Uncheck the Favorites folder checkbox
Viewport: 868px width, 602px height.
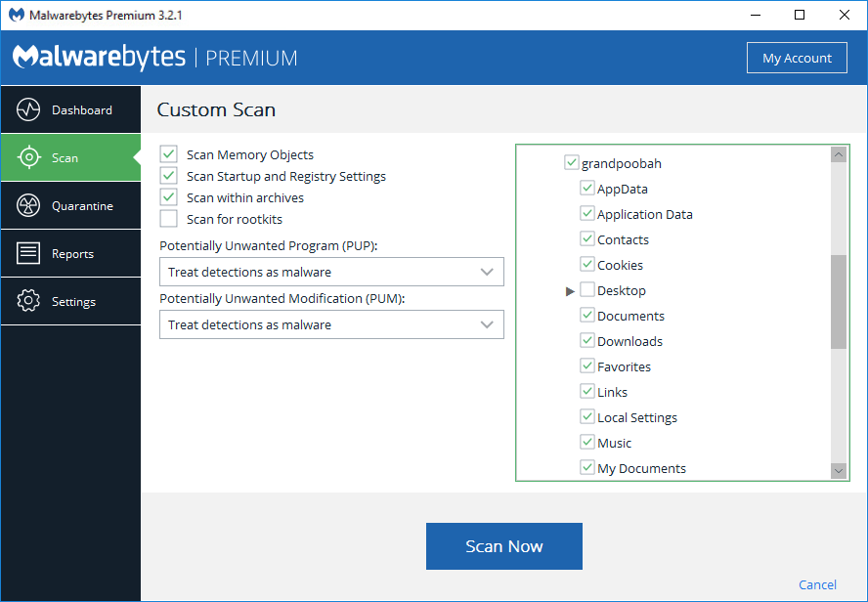pyautogui.click(x=586, y=366)
